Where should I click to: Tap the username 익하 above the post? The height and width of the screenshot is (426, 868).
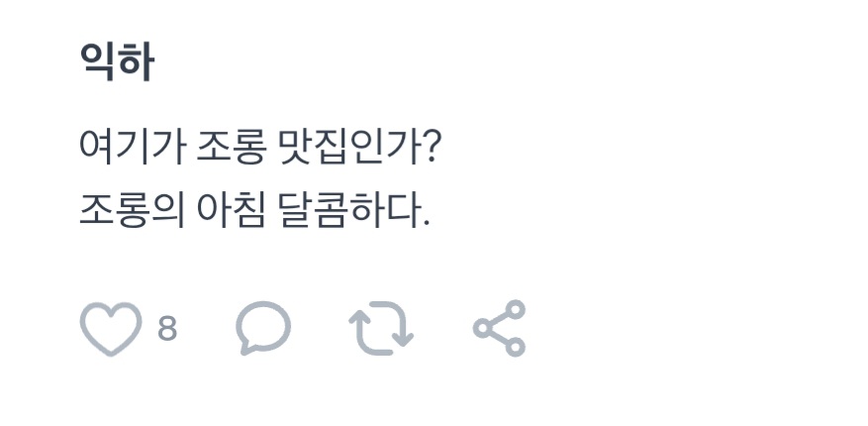click(x=117, y=63)
